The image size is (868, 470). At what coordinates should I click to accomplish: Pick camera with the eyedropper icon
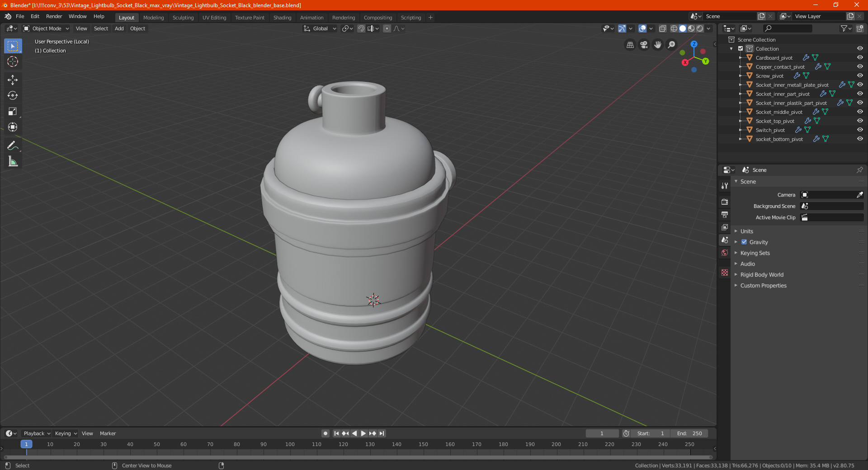pyautogui.click(x=859, y=195)
